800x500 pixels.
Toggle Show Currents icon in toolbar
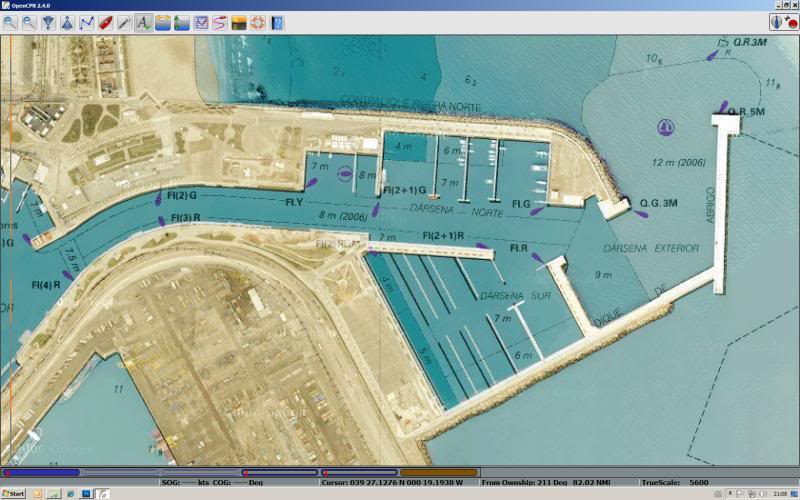(x=163, y=22)
